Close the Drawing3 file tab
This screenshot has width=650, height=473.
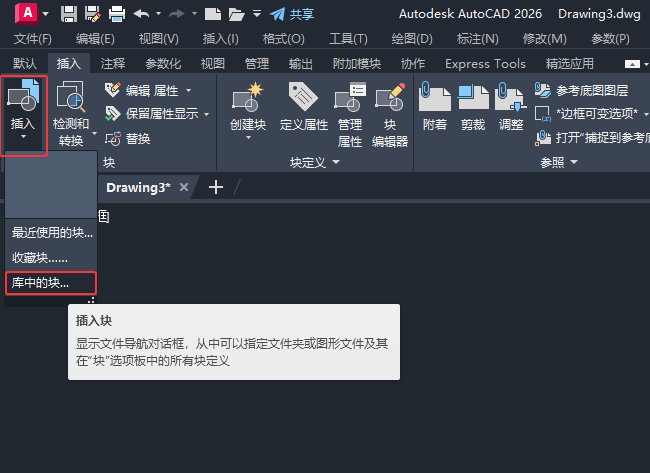point(184,187)
